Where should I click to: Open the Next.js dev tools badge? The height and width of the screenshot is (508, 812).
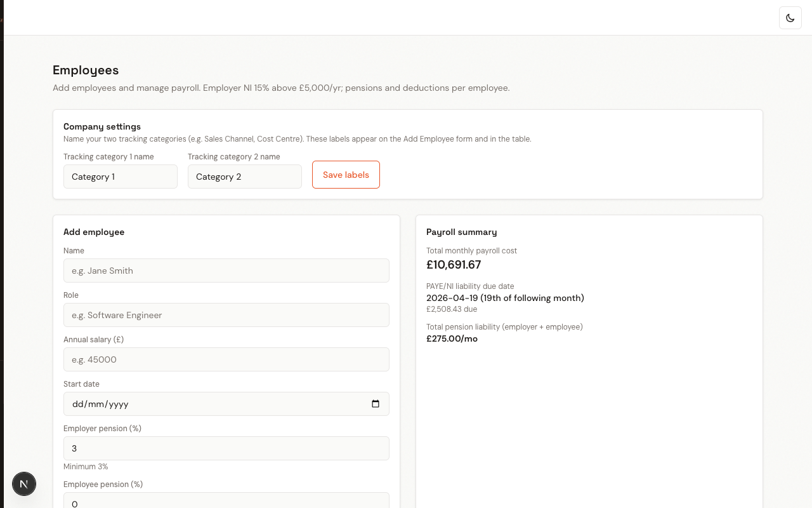tap(24, 484)
